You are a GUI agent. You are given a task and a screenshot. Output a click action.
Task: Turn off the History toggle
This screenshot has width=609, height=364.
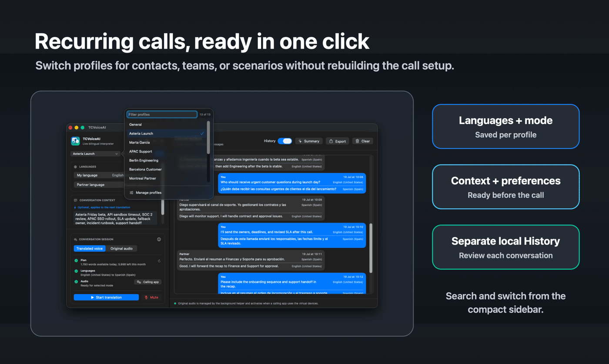[x=285, y=141]
